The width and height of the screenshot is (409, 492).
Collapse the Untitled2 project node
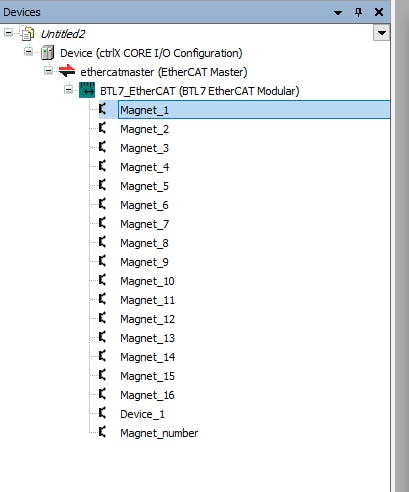coord(9,33)
